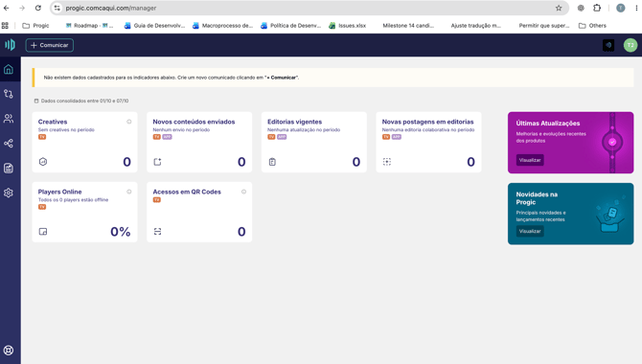
Task: Click the Novos conteúdos enviados title
Action: coord(195,122)
